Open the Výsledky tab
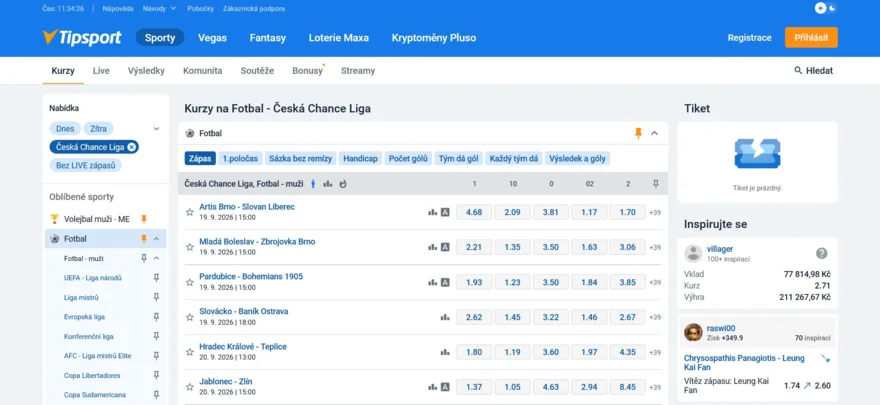The width and height of the screenshot is (880, 405). tap(146, 71)
